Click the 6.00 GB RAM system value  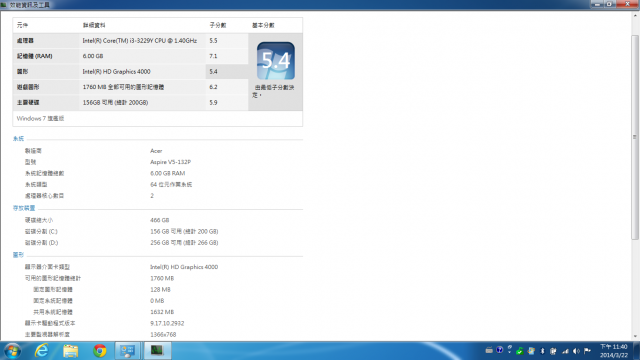(x=168, y=173)
